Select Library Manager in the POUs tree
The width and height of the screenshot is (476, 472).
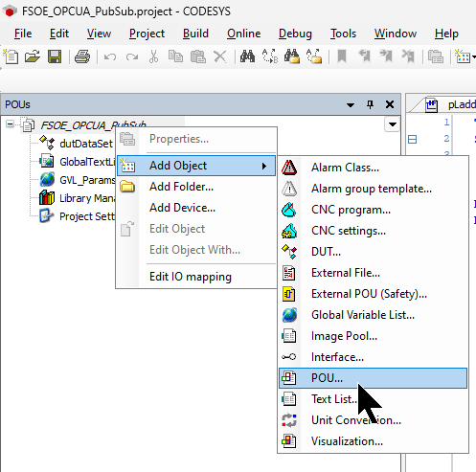coord(87,198)
